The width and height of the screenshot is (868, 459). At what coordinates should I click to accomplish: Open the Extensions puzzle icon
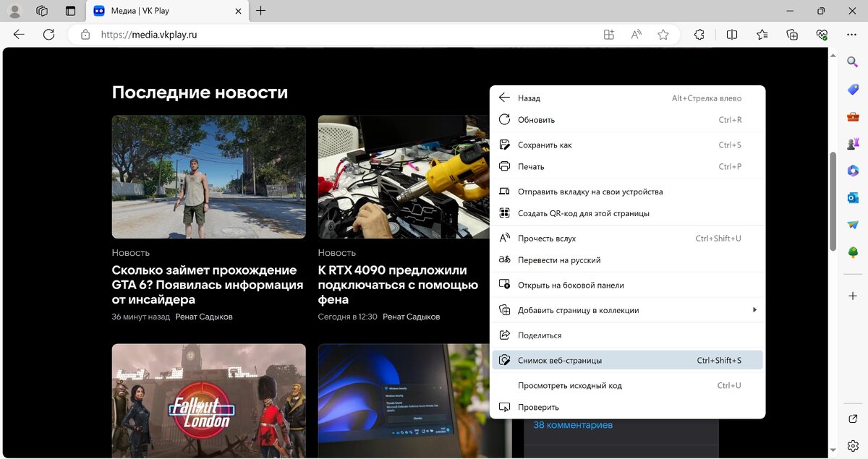pyautogui.click(x=699, y=34)
